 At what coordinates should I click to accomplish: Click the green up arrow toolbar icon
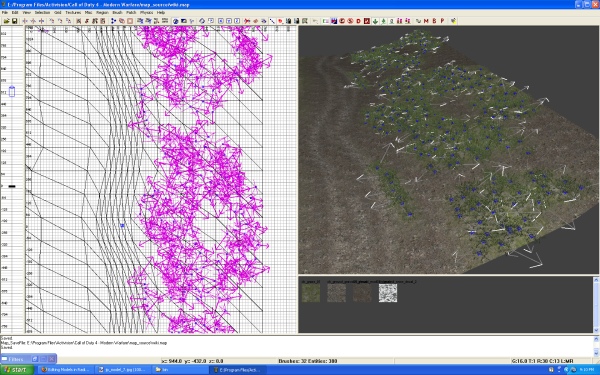383,21
